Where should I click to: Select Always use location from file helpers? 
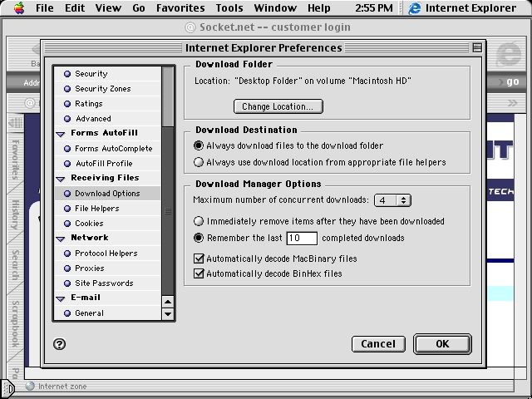pos(199,162)
